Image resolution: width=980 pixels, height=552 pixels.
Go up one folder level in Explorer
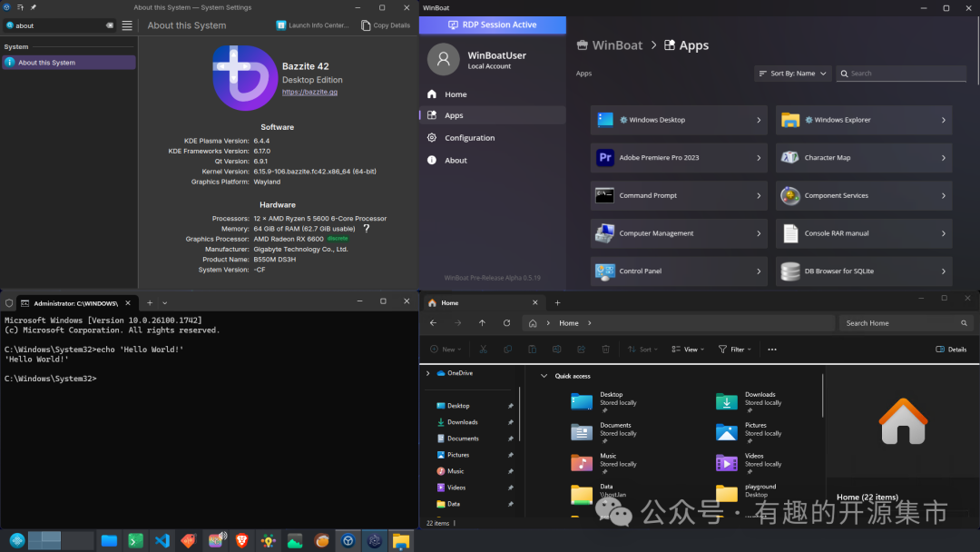pyautogui.click(x=482, y=323)
